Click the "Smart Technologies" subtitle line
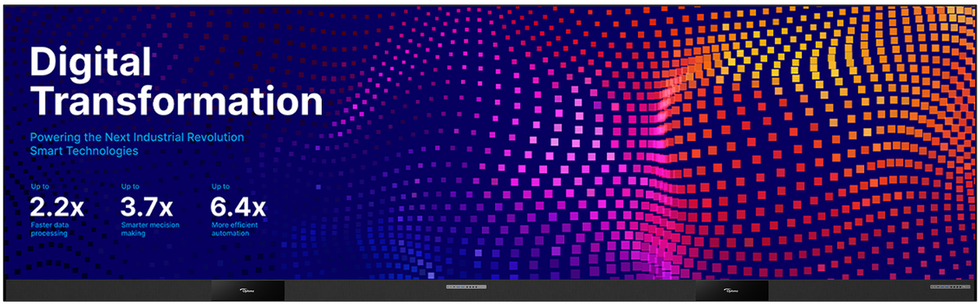 (83, 151)
